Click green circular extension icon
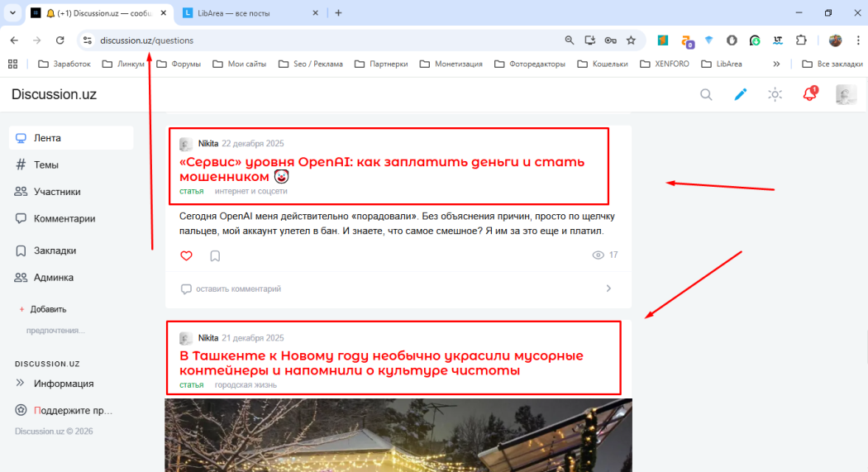 [x=755, y=41]
